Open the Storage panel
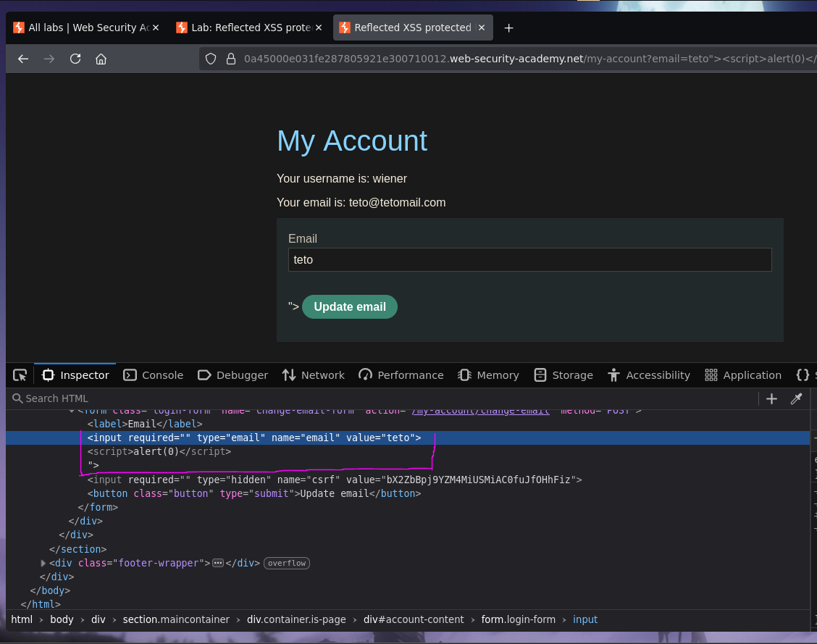The image size is (817, 644). (x=563, y=375)
